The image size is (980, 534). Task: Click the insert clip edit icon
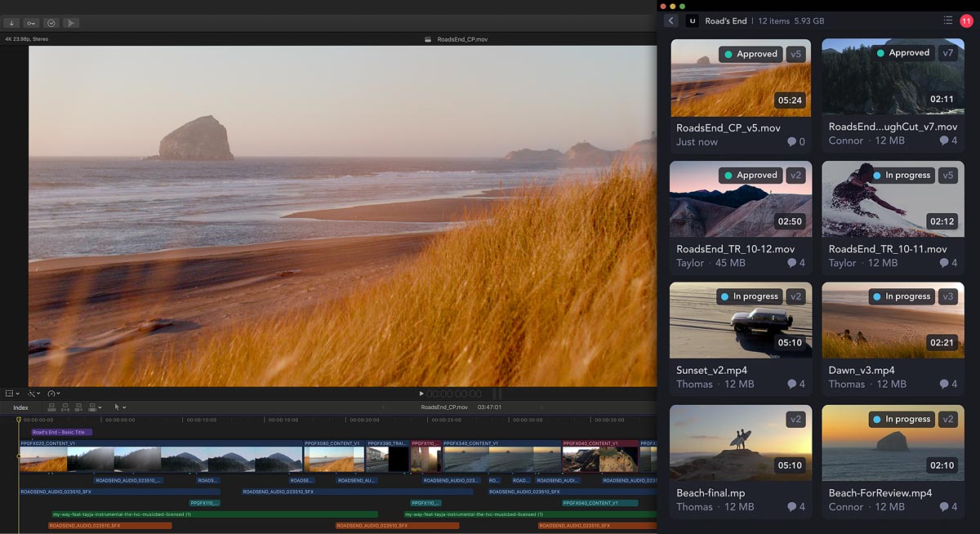pos(65,407)
